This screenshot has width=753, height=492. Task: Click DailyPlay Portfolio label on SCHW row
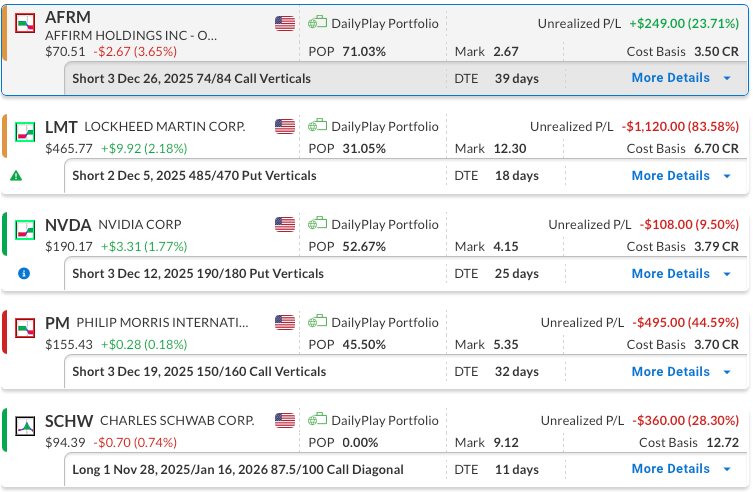click(384, 421)
